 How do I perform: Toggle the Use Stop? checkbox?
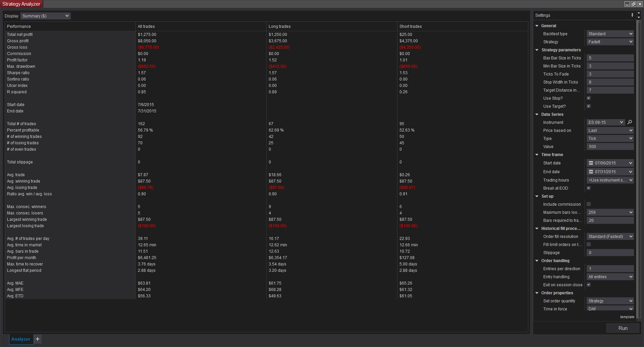589,98
